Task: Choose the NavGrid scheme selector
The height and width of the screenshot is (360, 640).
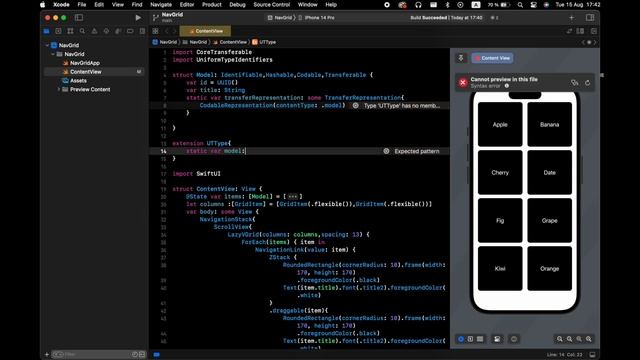Action: pos(280,18)
